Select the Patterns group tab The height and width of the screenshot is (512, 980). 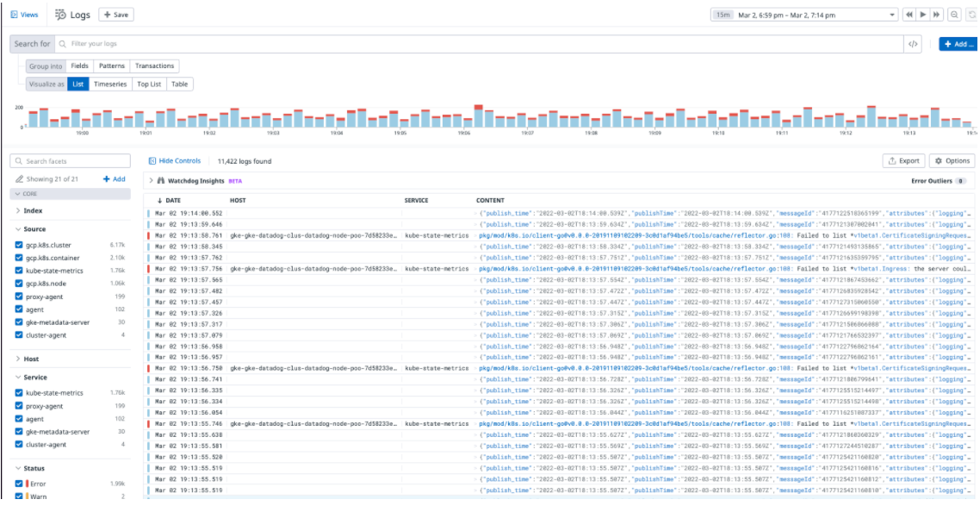(111, 66)
